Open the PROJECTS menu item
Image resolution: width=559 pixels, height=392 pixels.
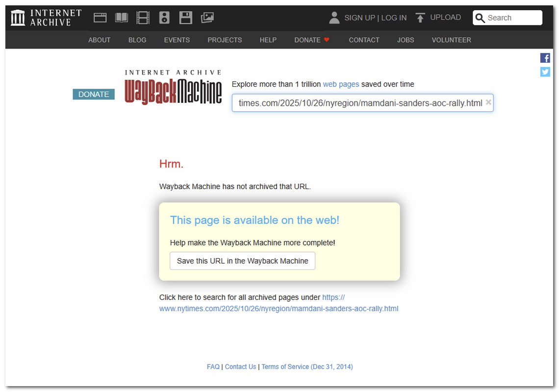(225, 40)
